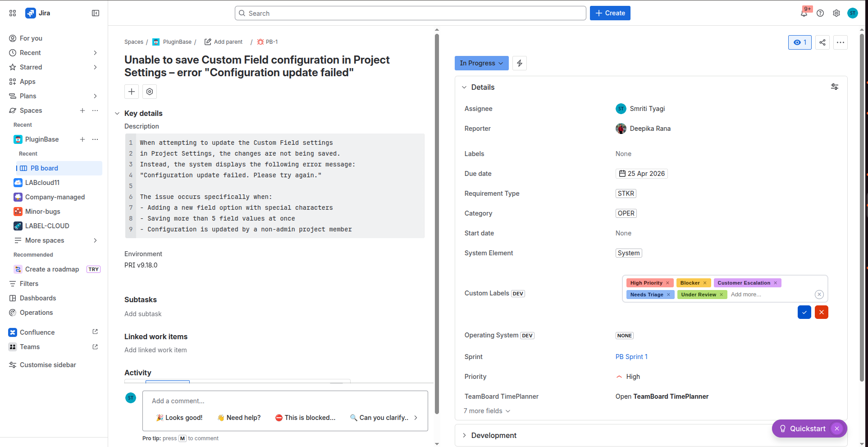Dismiss the Quickstart panel

(837, 429)
